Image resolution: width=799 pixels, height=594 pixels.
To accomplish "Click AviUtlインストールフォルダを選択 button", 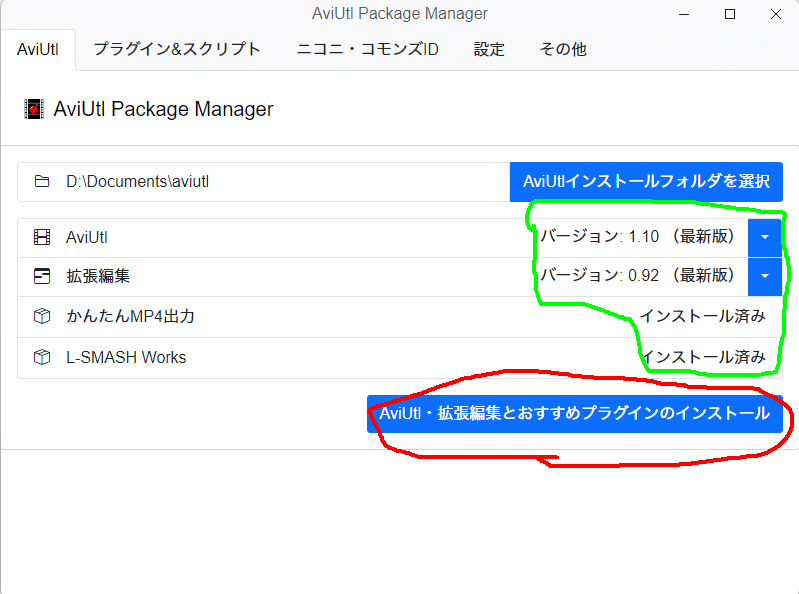I will tap(646, 182).
